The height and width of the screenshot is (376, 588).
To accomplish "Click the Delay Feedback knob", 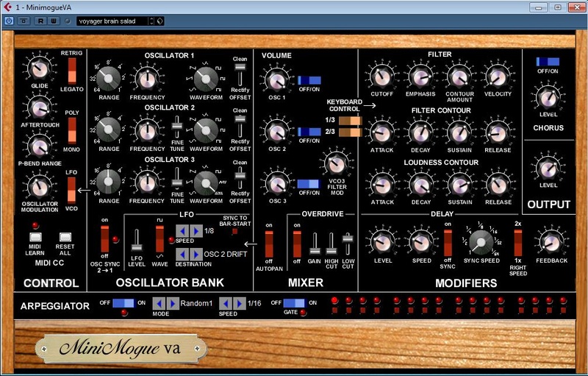I will tap(551, 242).
